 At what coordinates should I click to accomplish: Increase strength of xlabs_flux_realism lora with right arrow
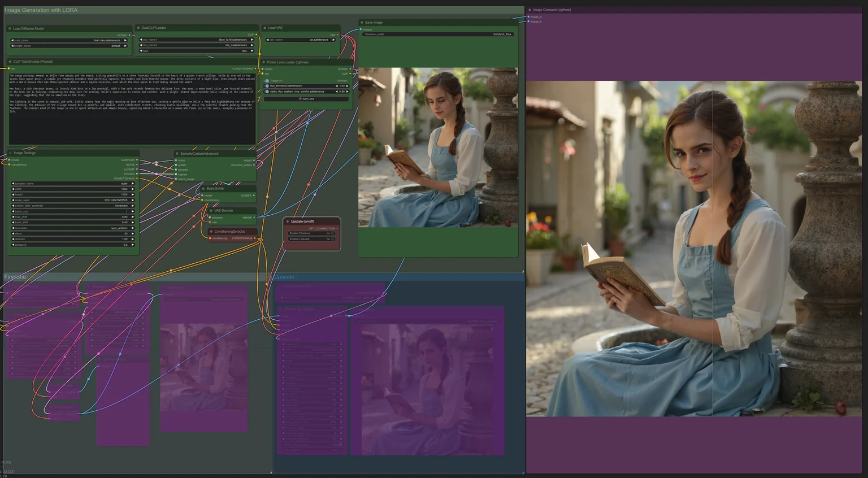(x=347, y=92)
